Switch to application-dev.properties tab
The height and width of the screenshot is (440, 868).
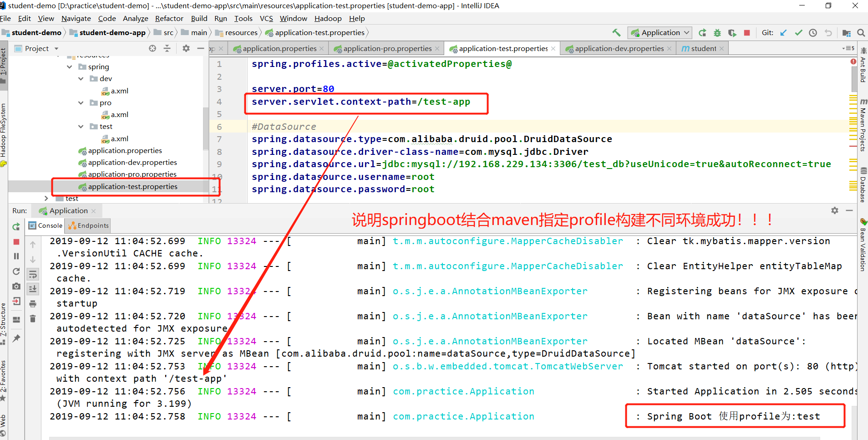tap(617, 49)
